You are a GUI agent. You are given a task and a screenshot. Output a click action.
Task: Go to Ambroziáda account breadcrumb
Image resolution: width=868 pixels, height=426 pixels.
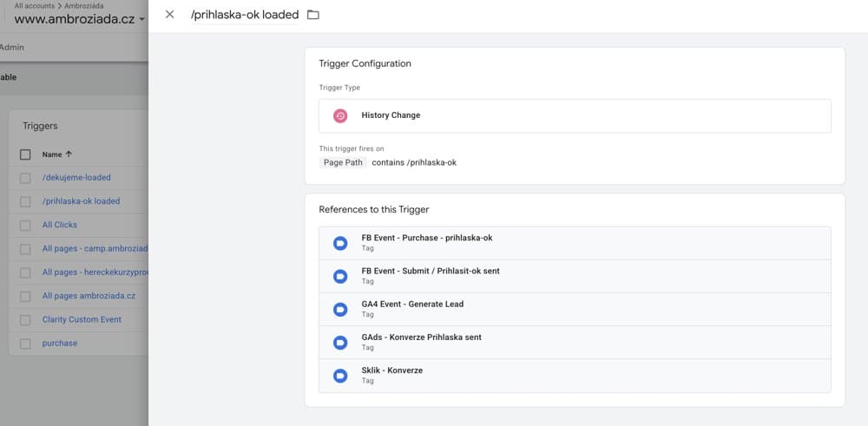tap(83, 5)
